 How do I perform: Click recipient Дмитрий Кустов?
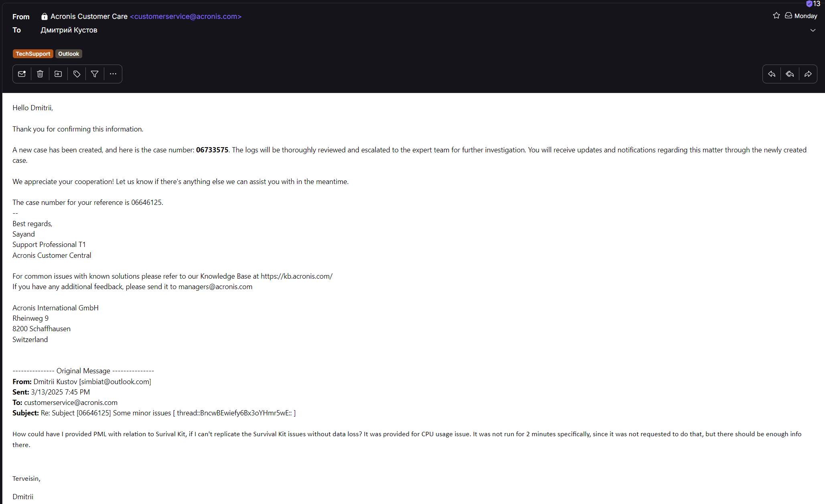69,30
